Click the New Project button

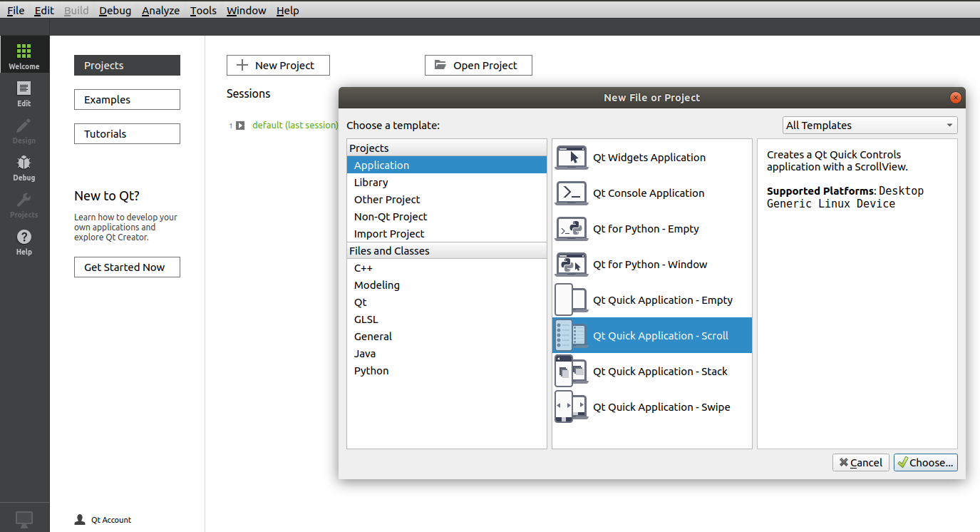pyautogui.click(x=278, y=66)
